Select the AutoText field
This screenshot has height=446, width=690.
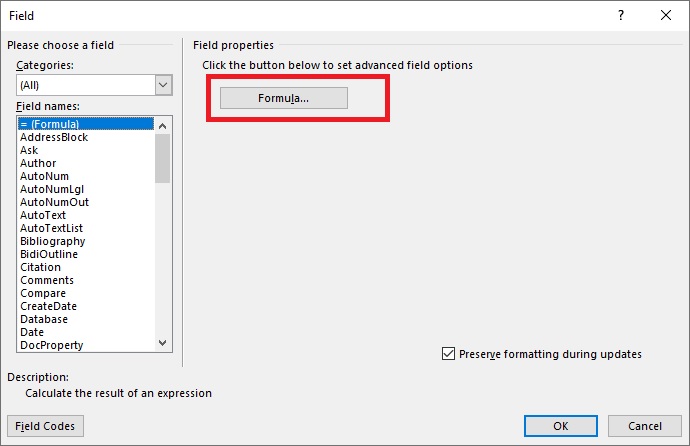(43, 215)
